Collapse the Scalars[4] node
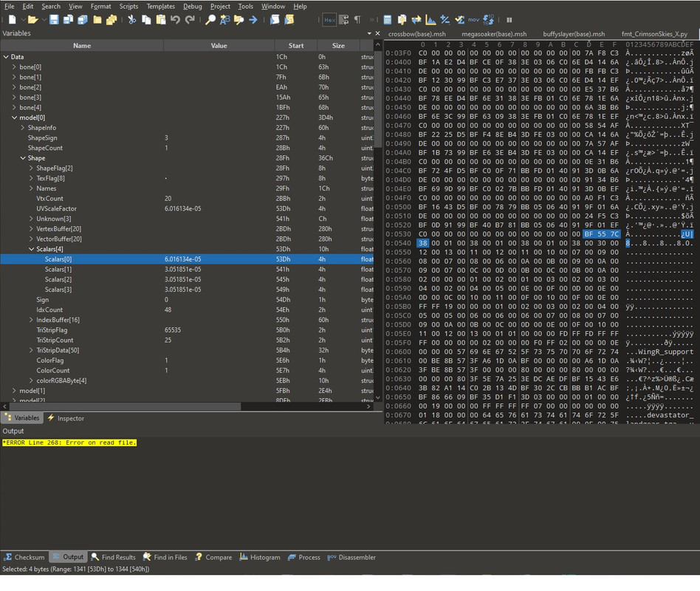This screenshot has height=591, width=700. (x=31, y=249)
